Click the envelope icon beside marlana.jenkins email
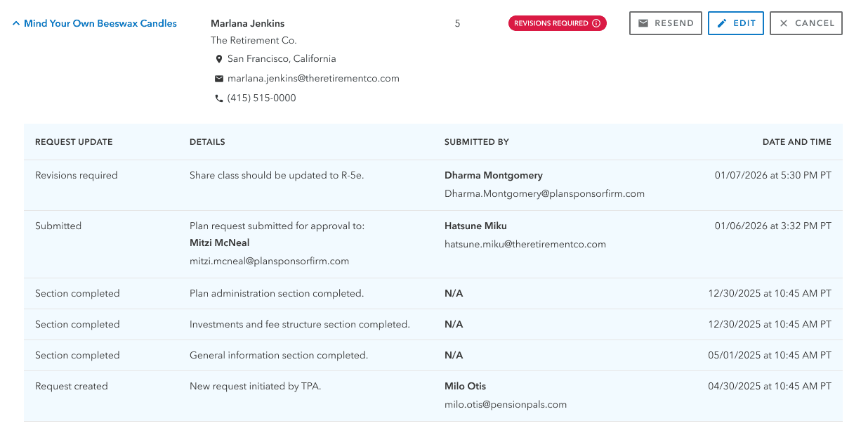The height and width of the screenshot is (433, 868). click(219, 79)
